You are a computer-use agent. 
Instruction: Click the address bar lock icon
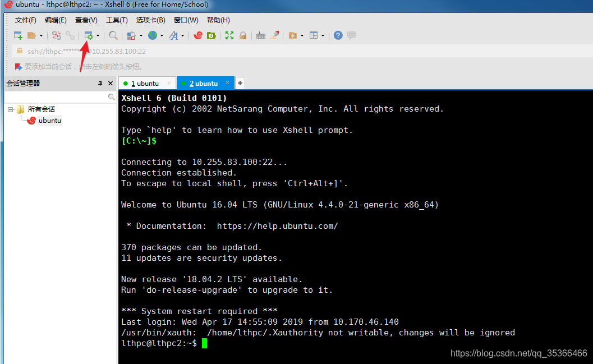tap(20, 51)
